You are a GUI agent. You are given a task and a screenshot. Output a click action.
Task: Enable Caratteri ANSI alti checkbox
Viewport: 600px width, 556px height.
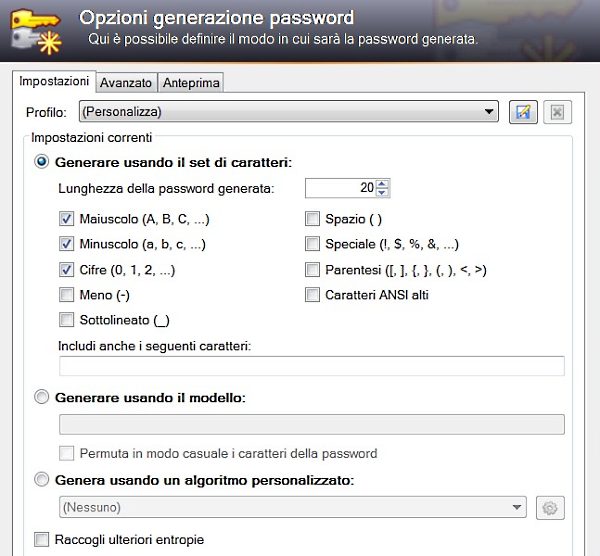[312, 295]
